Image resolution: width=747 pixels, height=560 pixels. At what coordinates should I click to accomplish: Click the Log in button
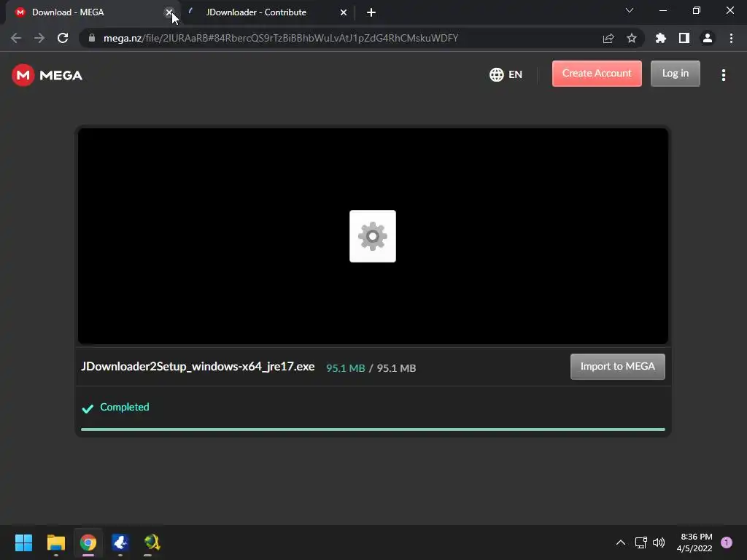(675, 74)
